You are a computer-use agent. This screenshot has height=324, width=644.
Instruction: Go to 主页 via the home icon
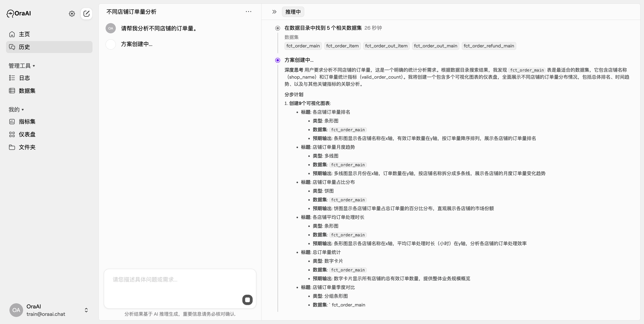pos(12,34)
